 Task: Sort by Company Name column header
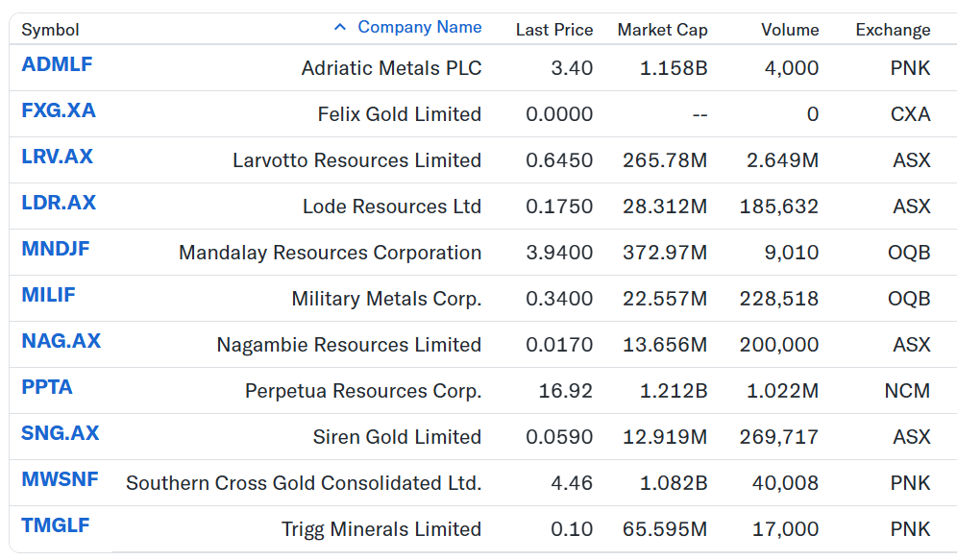[x=419, y=28]
